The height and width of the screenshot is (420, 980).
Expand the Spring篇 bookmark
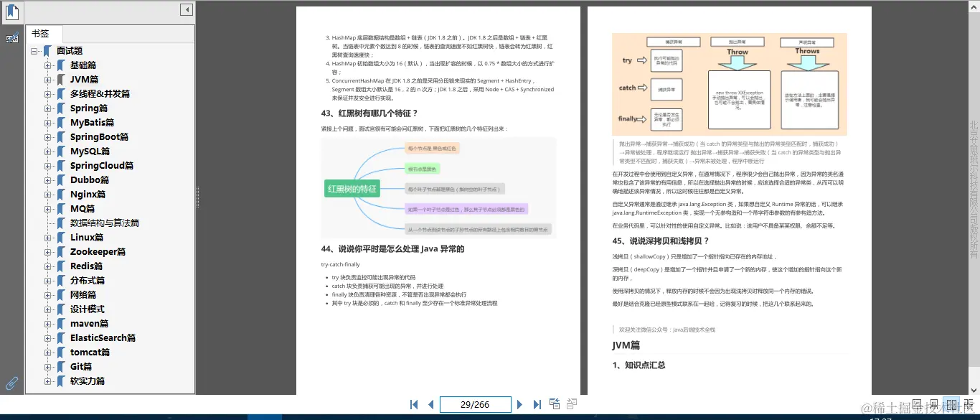[x=48, y=108]
